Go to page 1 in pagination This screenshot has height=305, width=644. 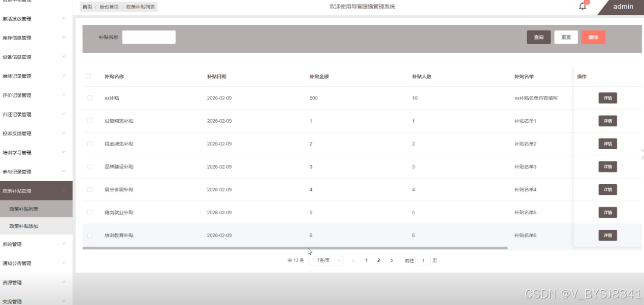366,260
